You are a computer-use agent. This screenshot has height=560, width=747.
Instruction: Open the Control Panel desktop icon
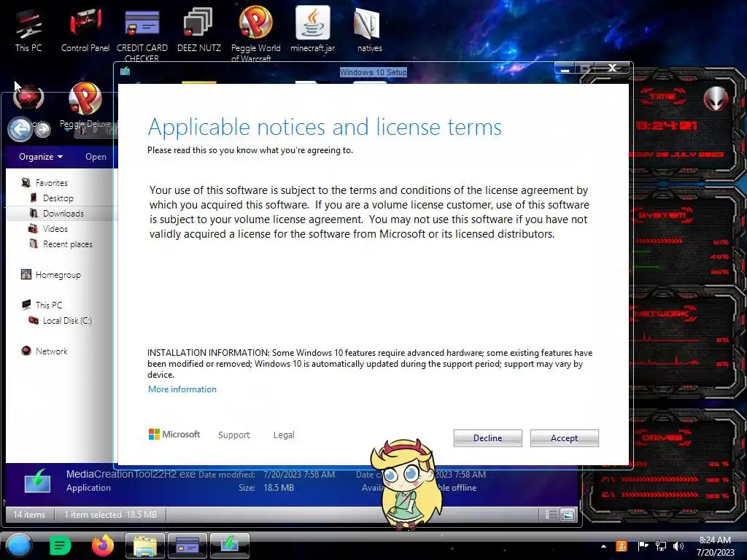click(85, 31)
